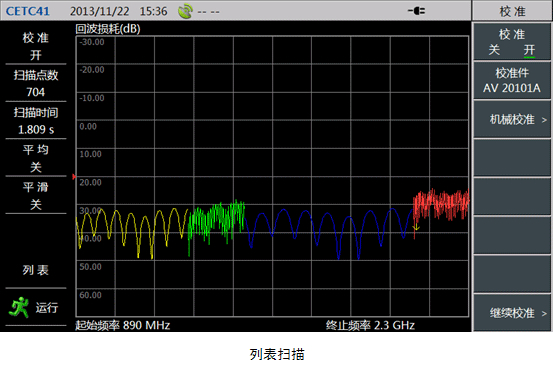Select the 校准件 AV 20101A kit
The image size is (553, 366).
tap(511, 80)
